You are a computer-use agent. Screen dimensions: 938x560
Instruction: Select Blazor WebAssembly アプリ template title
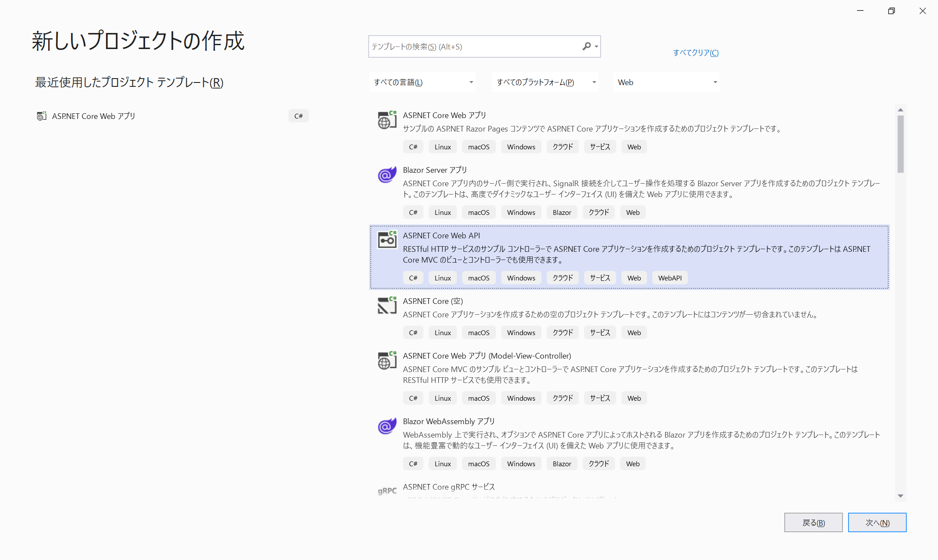[x=449, y=421]
